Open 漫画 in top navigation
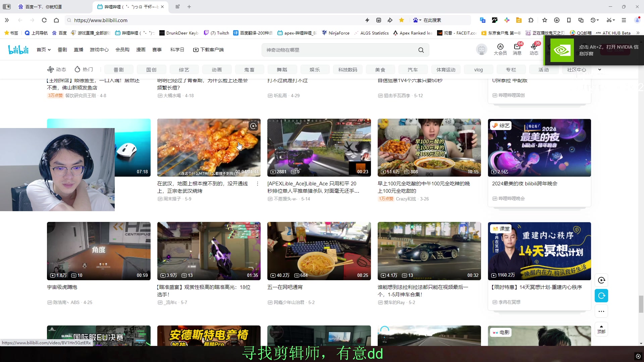Screen dimensions: 644x362 click(x=141, y=50)
